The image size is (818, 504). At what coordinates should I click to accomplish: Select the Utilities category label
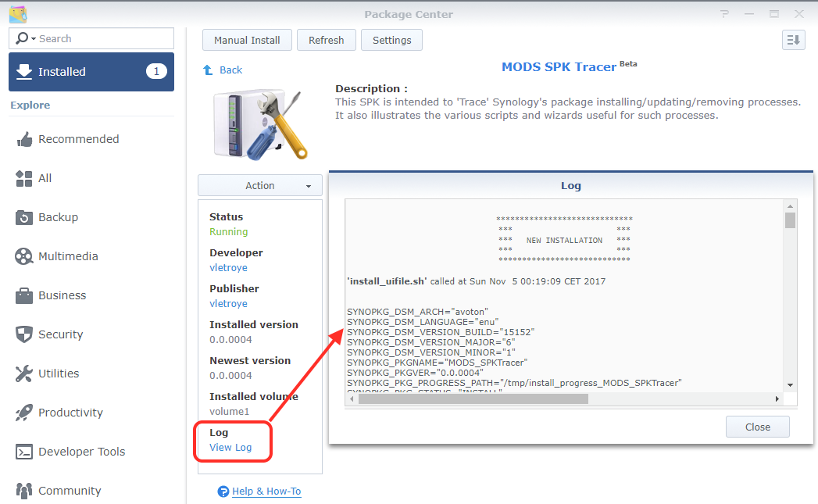click(x=59, y=374)
